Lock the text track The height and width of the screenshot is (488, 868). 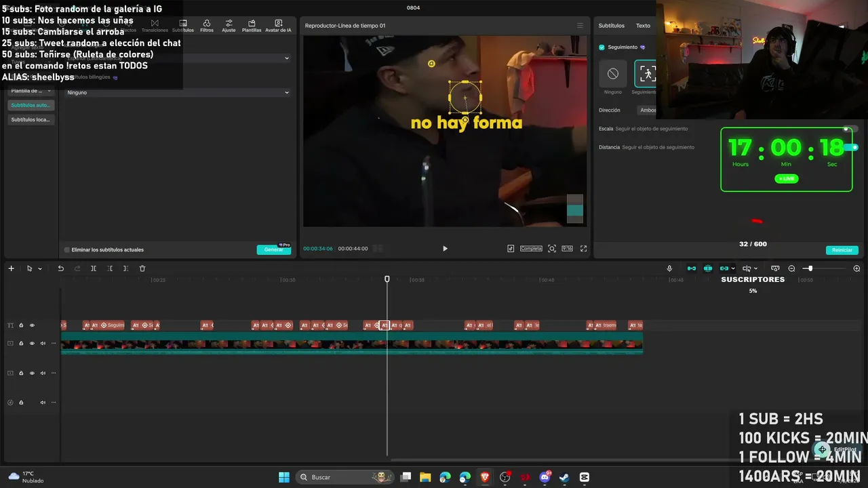point(21,325)
